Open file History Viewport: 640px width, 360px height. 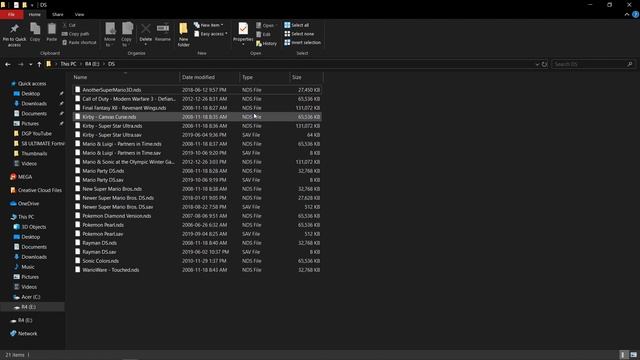[x=266, y=43]
